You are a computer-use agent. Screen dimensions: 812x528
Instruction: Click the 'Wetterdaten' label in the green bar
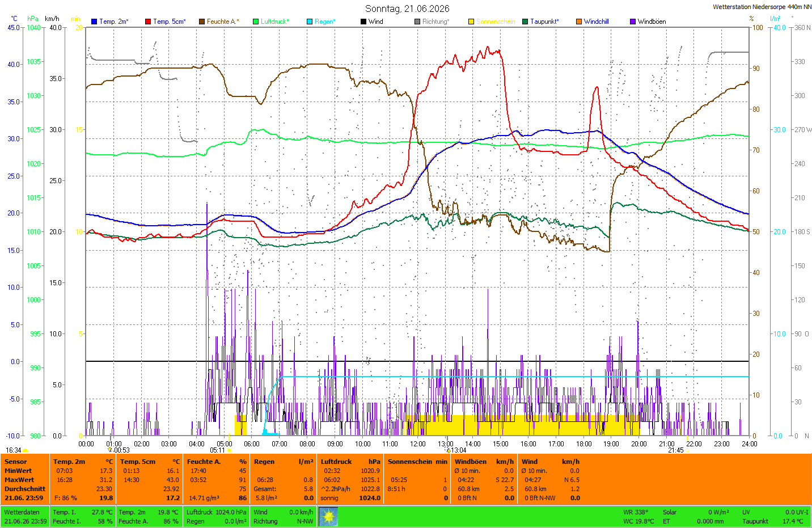22,512
